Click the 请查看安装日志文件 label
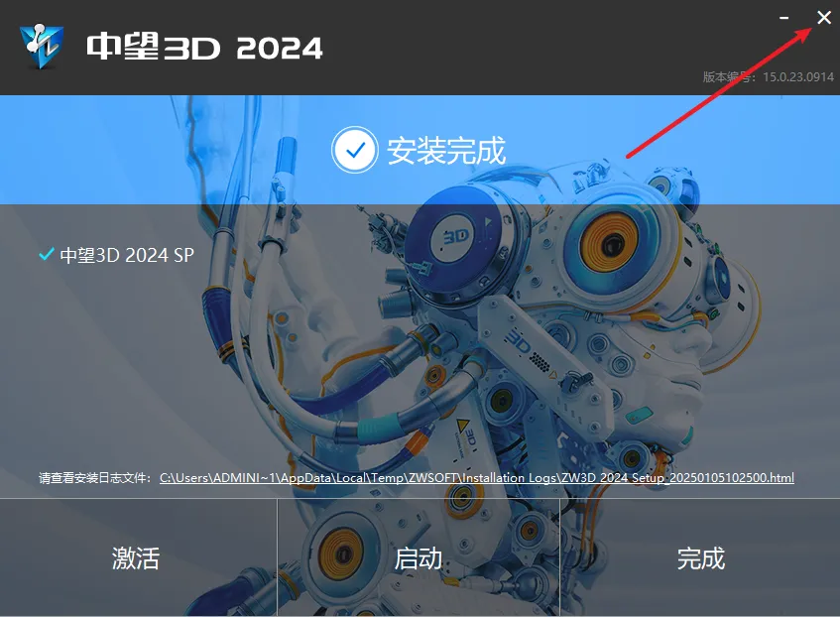This screenshot has height=617, width=840. tap(95, 477)
